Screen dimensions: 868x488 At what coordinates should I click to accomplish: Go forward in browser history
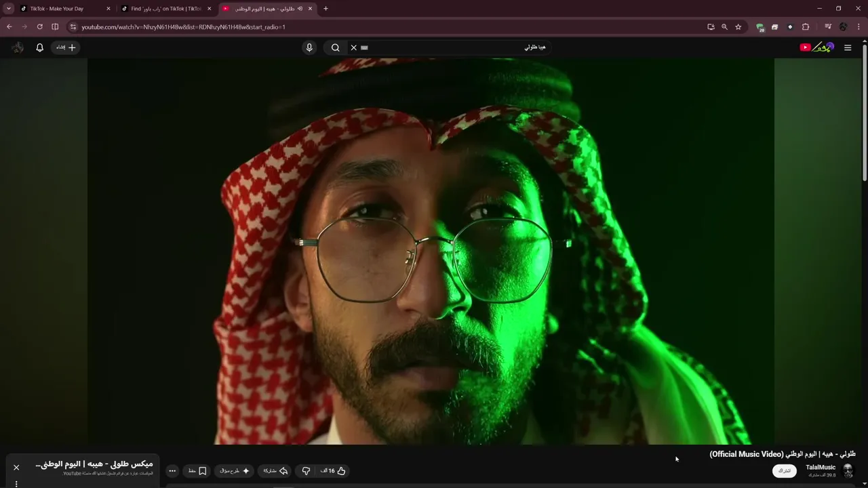24,27
